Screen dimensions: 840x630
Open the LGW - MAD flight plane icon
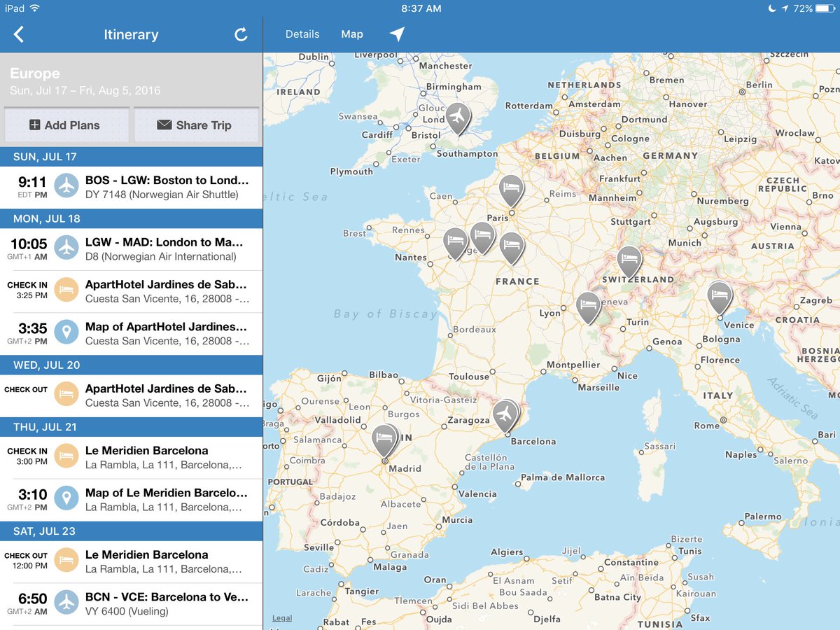pos(66,248)
